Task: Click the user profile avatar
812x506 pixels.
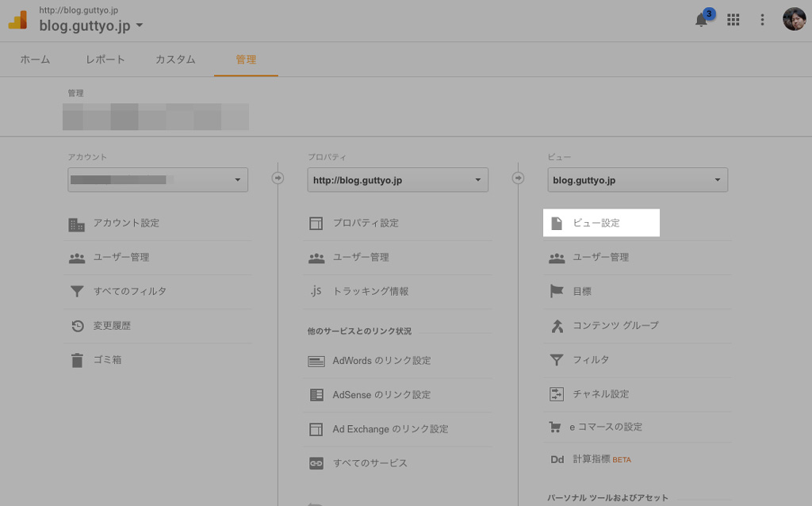Action: click(x=794, y=20)
